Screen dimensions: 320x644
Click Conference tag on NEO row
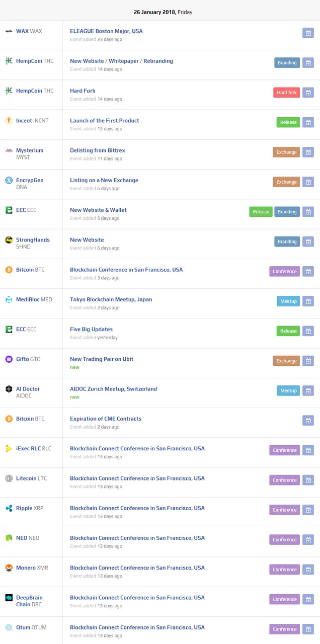[284, 539]
